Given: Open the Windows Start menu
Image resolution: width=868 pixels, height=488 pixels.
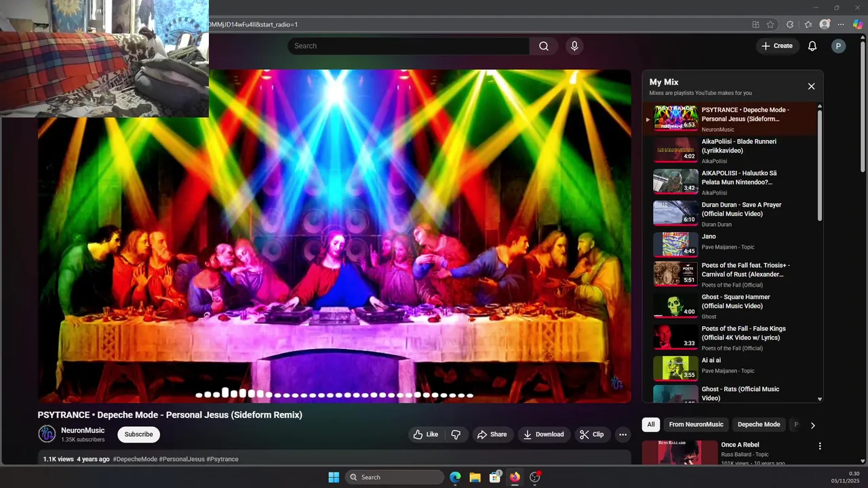Looking at the screenshot, I should pos(334,477).
